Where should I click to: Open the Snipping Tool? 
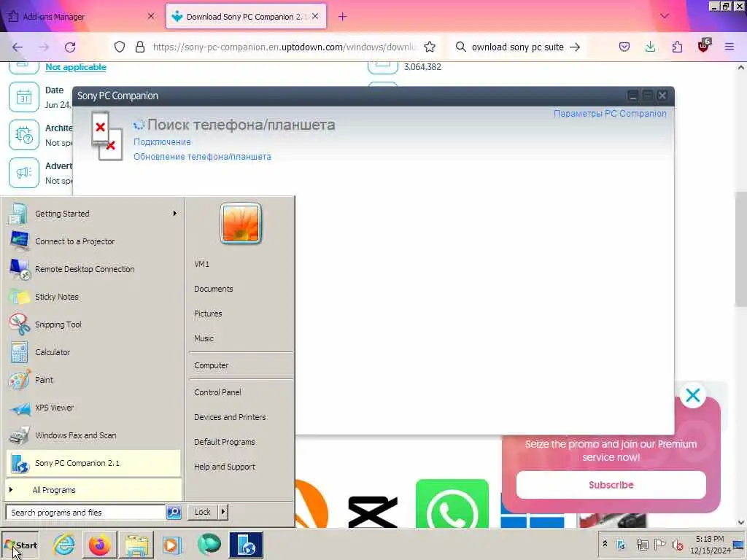click(93, 324)
